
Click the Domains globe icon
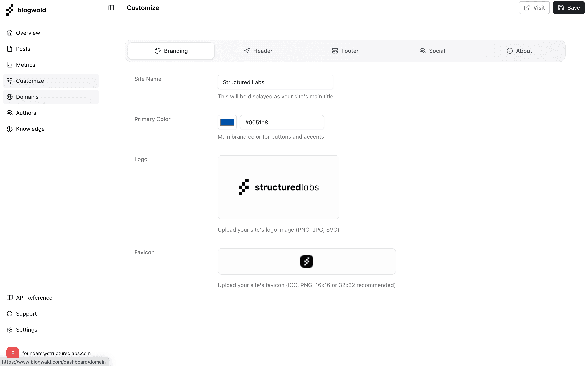coord(10,97)
